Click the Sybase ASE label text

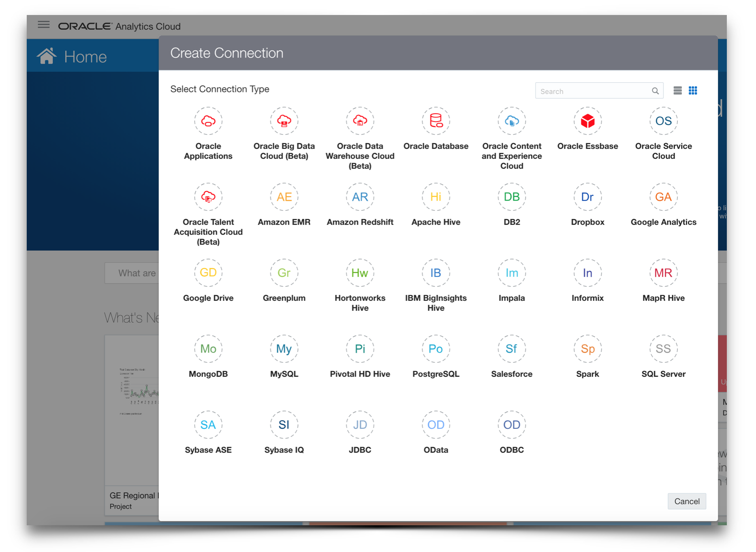(208, 450)
